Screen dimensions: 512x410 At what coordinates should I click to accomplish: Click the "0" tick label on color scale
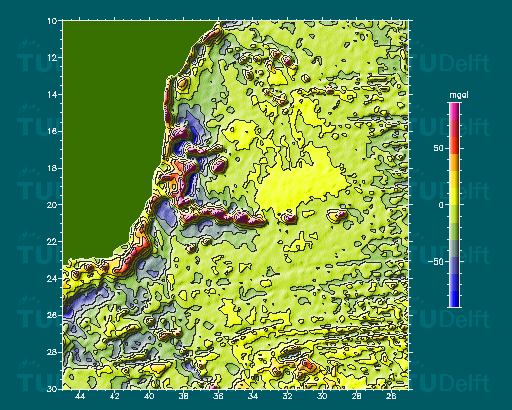pos(441,205)
